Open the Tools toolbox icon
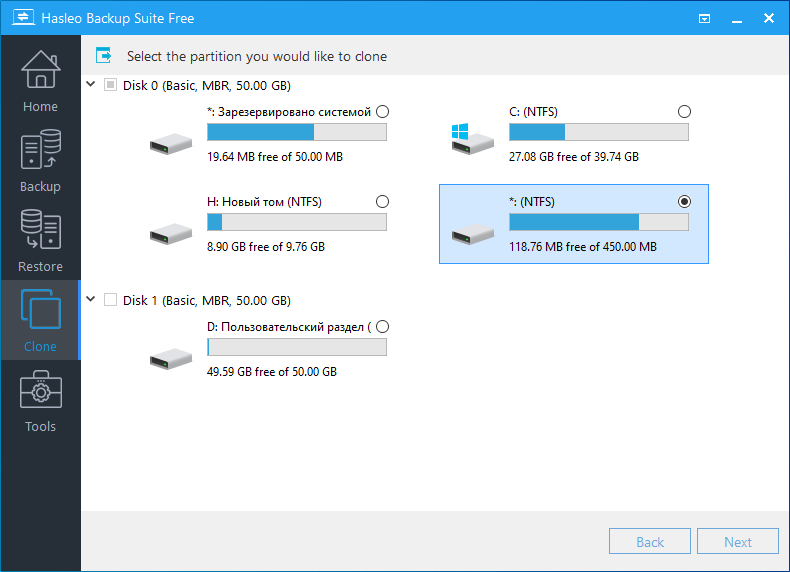 coord(40,390)
